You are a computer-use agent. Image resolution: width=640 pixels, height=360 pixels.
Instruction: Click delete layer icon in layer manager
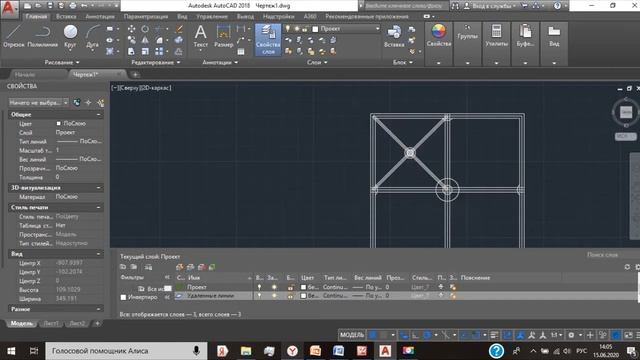[201, 267]
